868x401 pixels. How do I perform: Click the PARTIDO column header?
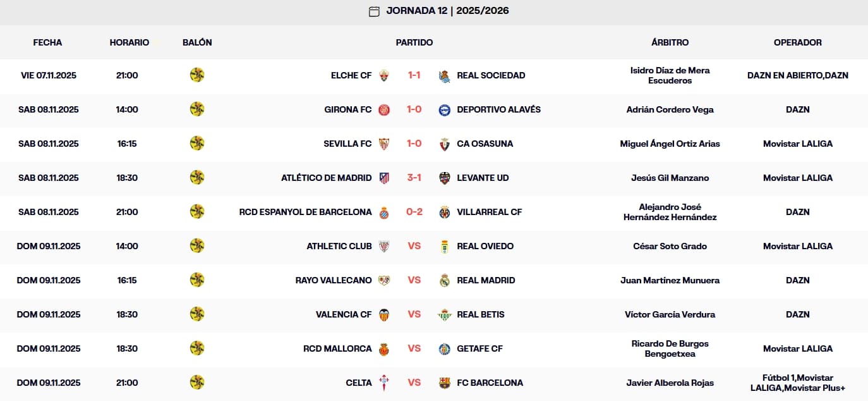(414, 42)
